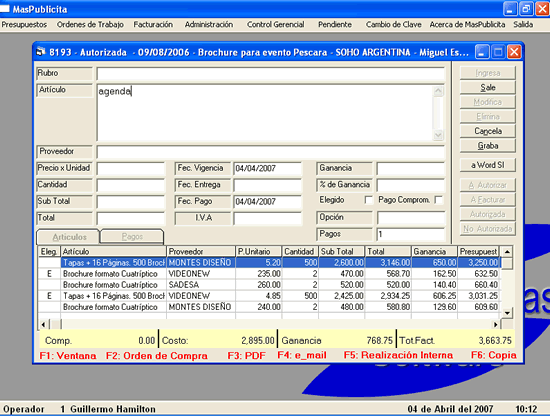This screenshot has height=416, width=550.
Task: Click the Graba button
Action: tap(488, 146)
